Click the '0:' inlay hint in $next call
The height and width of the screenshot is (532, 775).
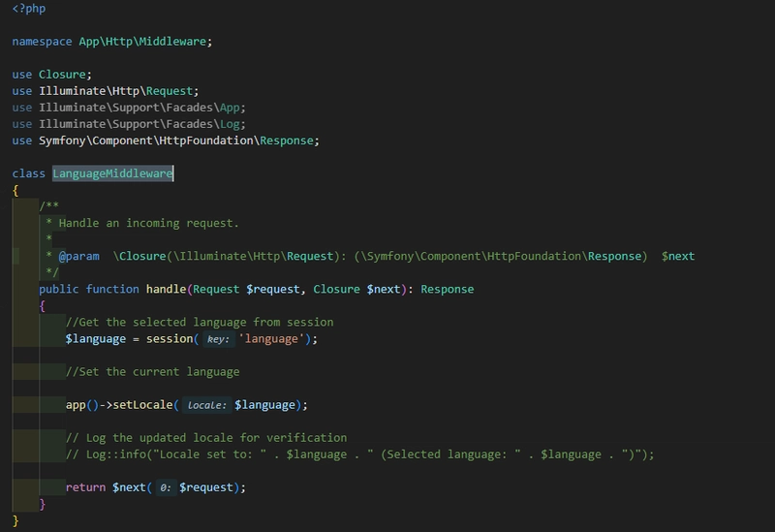(166, 487)
